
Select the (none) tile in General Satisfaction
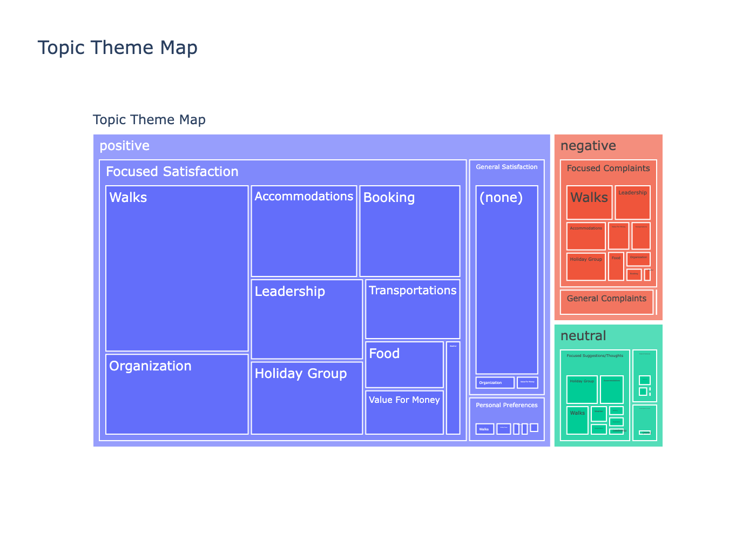507,280
